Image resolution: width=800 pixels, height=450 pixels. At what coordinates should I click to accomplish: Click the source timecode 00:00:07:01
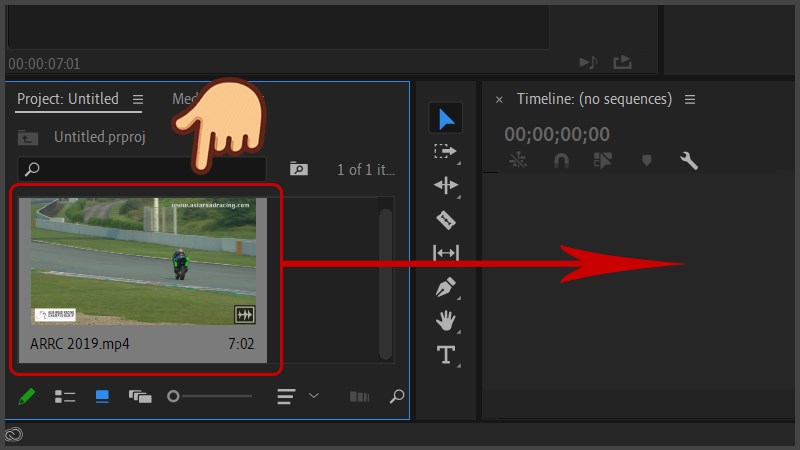(x=44, y=64)
